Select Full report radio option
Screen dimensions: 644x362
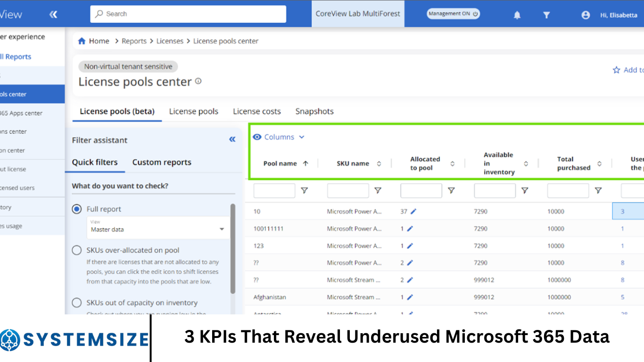pyautogui.click(x=76, y=209)
